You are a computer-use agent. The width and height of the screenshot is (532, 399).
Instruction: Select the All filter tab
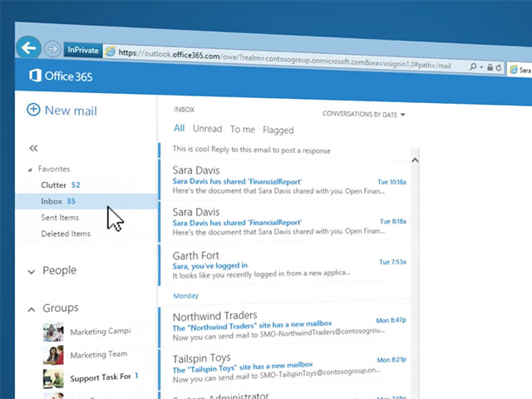coord(180,128)
